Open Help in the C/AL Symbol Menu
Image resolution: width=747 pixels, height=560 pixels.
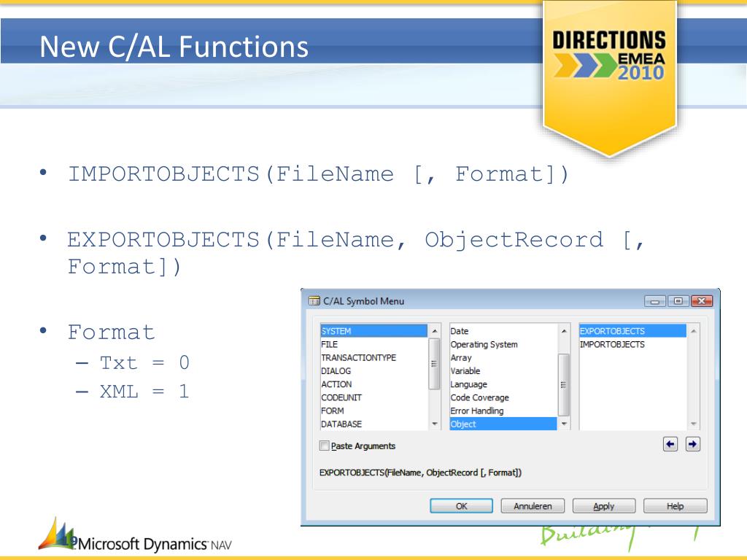(x=675, y=506)
